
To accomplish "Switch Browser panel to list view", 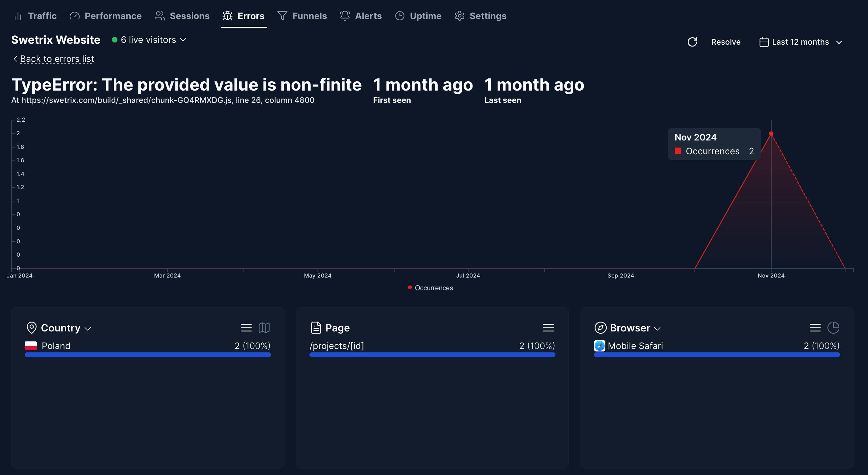I will 815,327.
